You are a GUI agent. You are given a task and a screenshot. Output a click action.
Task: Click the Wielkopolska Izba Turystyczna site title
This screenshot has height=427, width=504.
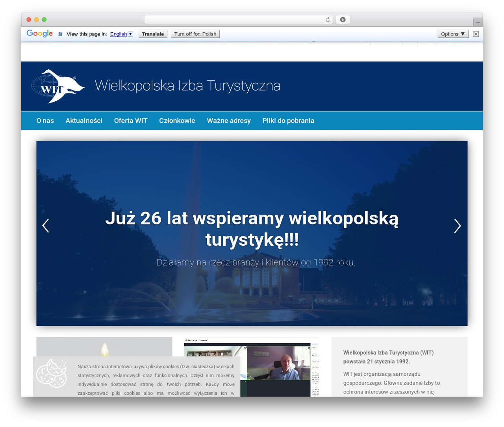pyautogui.click(x=187, y=85)
